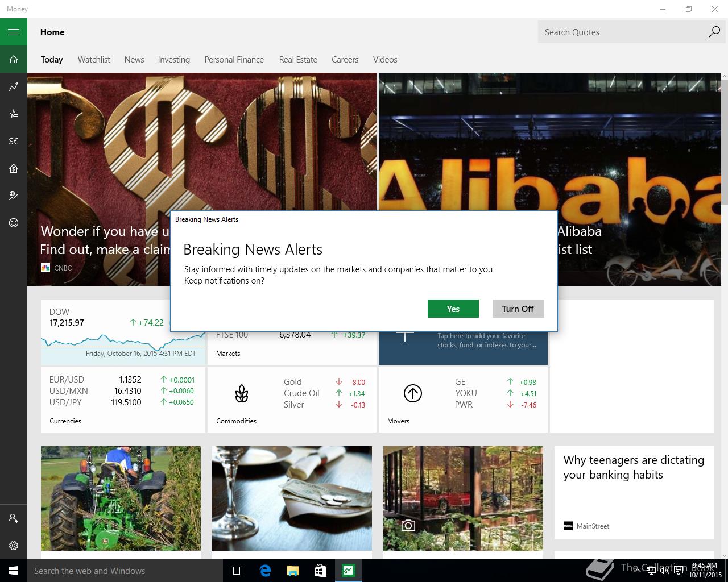Switch to the Videos tab
The image size is (728, 582).
tap(385, 59)
